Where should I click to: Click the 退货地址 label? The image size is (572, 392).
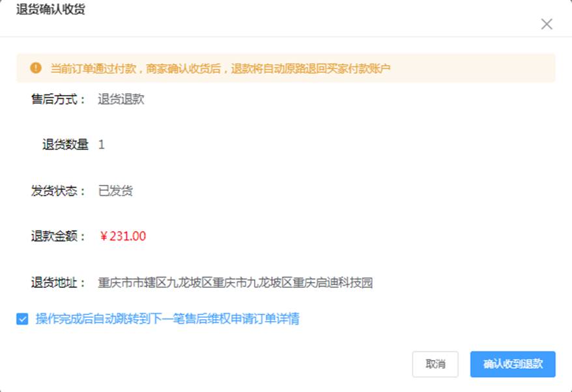tap(58, 283)
